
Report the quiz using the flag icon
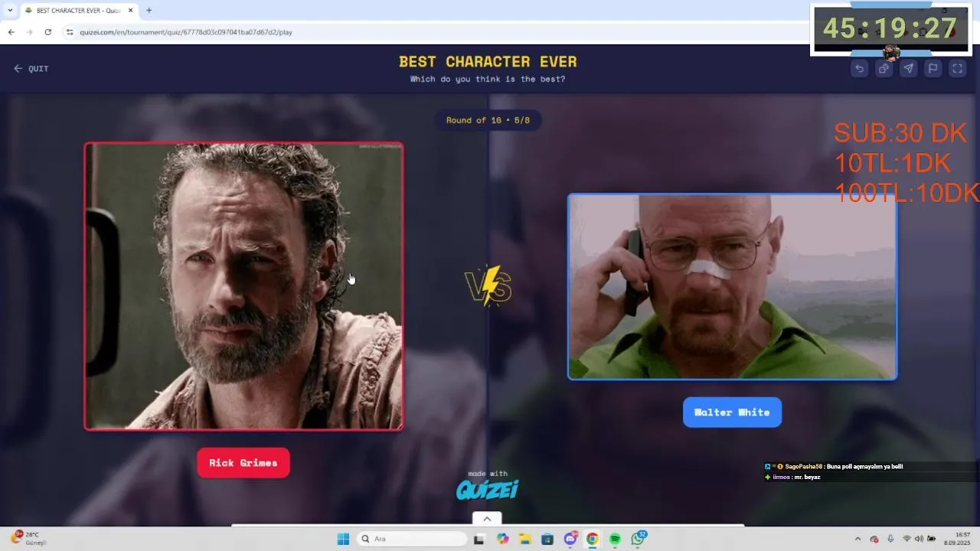point(933,68)
